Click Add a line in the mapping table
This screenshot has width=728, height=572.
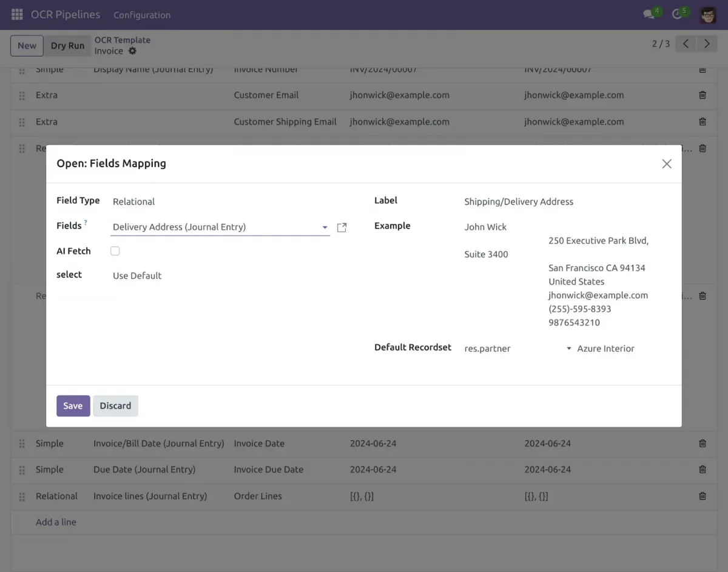(56, 522)
